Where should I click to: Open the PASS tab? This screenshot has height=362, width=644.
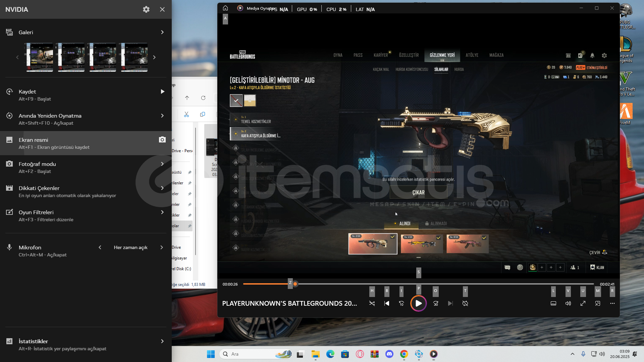358,55
